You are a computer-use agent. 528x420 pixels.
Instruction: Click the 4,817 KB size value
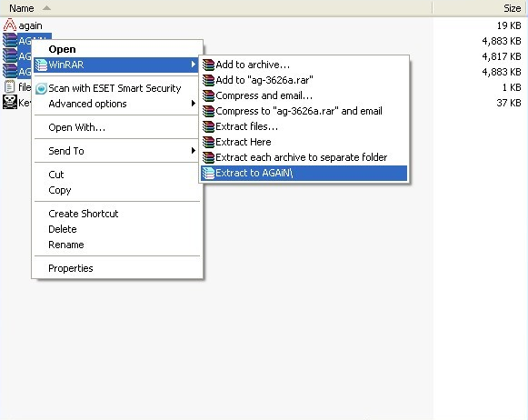[x=502, y=56]
